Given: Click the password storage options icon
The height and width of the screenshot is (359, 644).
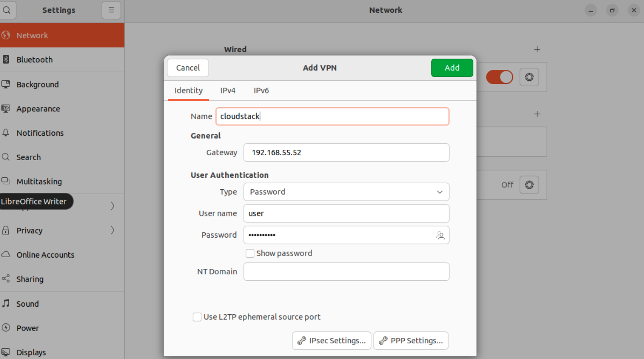Looking at the screenshot, I should [x=440, y=235].
